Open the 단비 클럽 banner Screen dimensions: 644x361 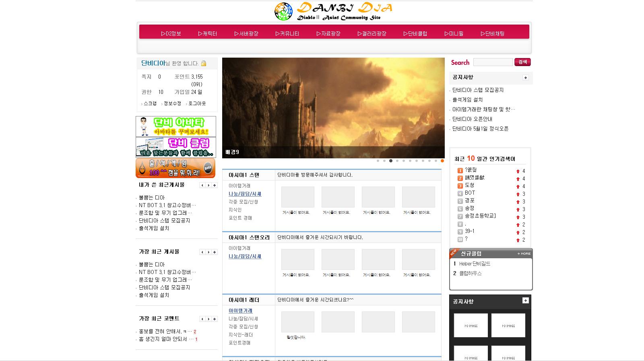[x=176, y=147]
